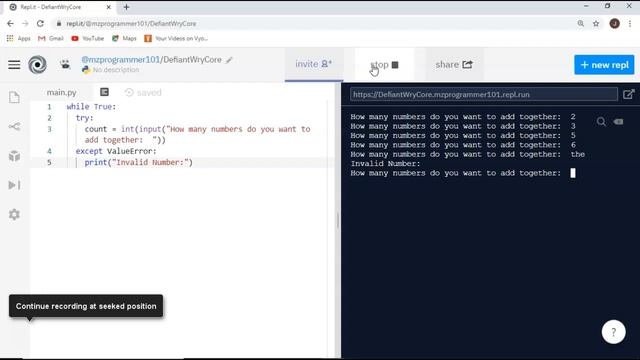This screenshot has height=360, width=640.
Task: Click the browser address bar
Action: click(314, 24)
